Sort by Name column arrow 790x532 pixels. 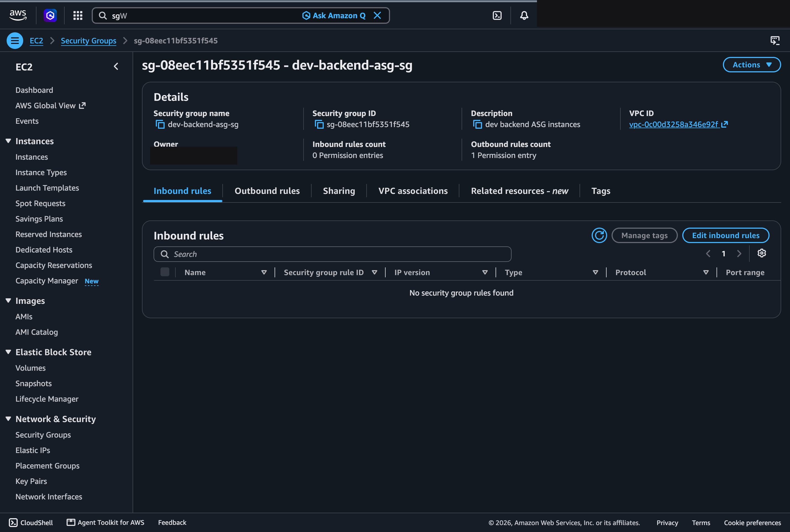pyautogui.click(x=264, y=272)
